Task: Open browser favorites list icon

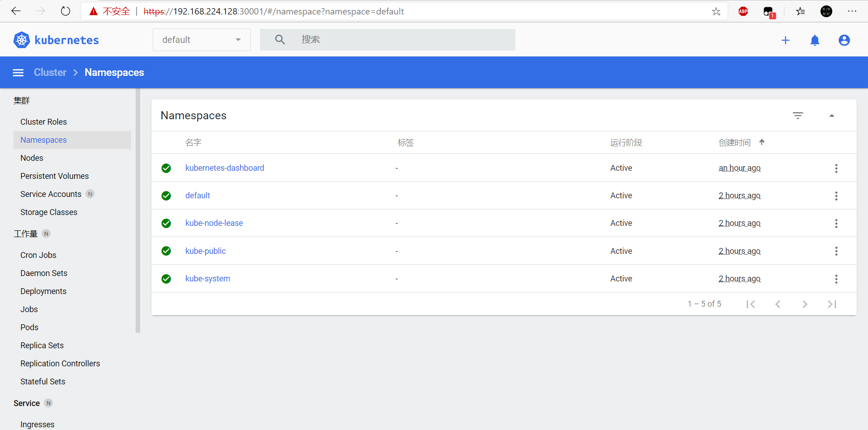Action: [801, 11]
